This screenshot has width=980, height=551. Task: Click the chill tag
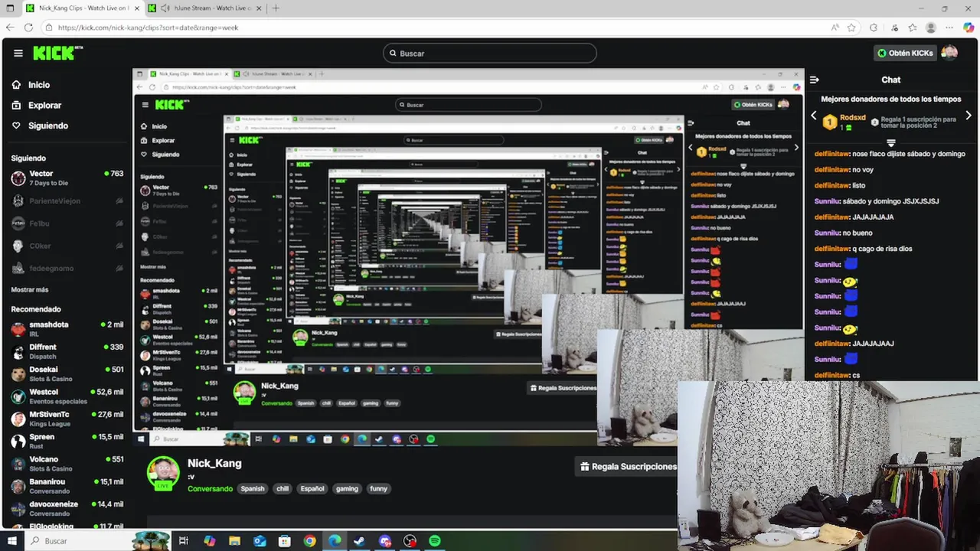(x=283, y=488)
